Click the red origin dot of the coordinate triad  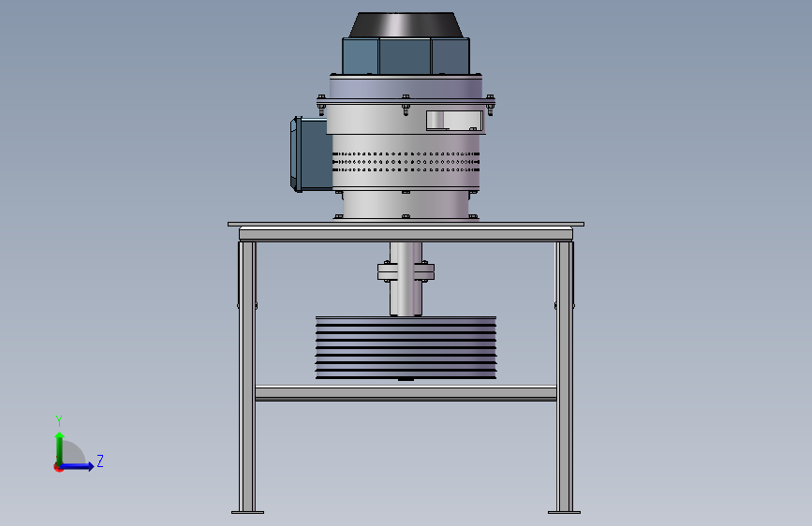[x=58, y=467]
